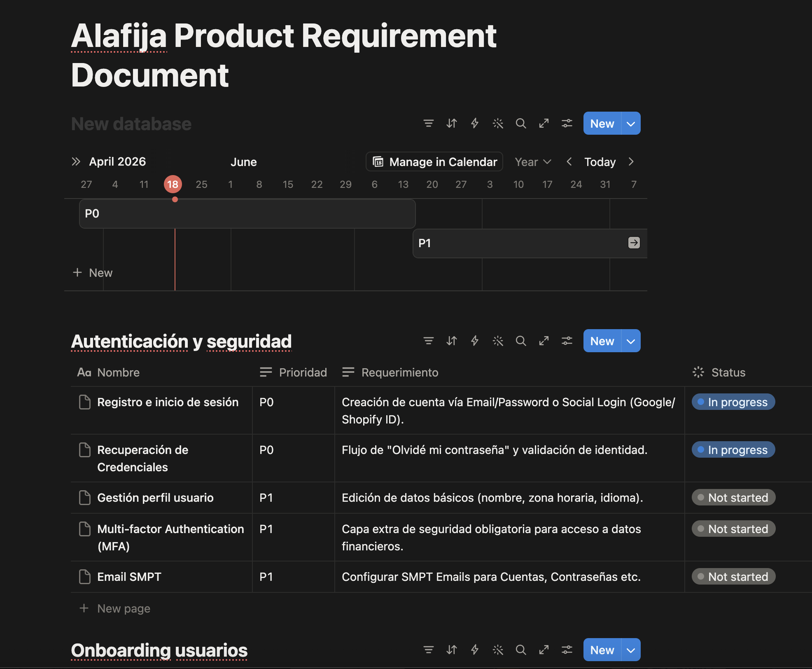The height and width of the screenshot is (669, 812).
Task: Edit Prioridad cell of Email SMPT
Action: (x=294, y=577)
